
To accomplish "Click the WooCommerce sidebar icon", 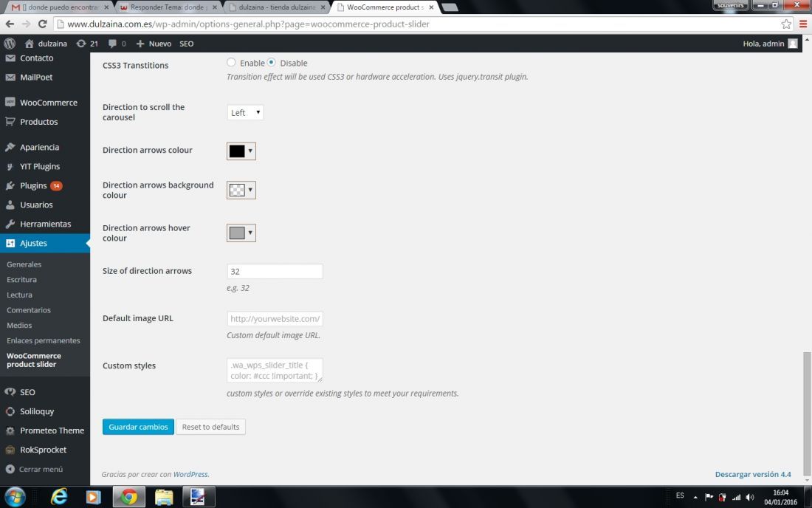I will pyautogui.click(x=10, y=103).
